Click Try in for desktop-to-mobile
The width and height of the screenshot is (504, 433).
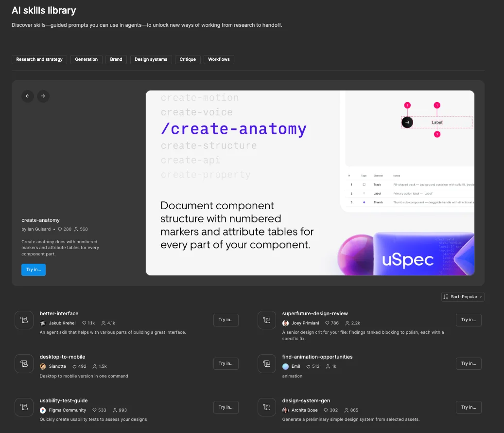tap(226, 363)
